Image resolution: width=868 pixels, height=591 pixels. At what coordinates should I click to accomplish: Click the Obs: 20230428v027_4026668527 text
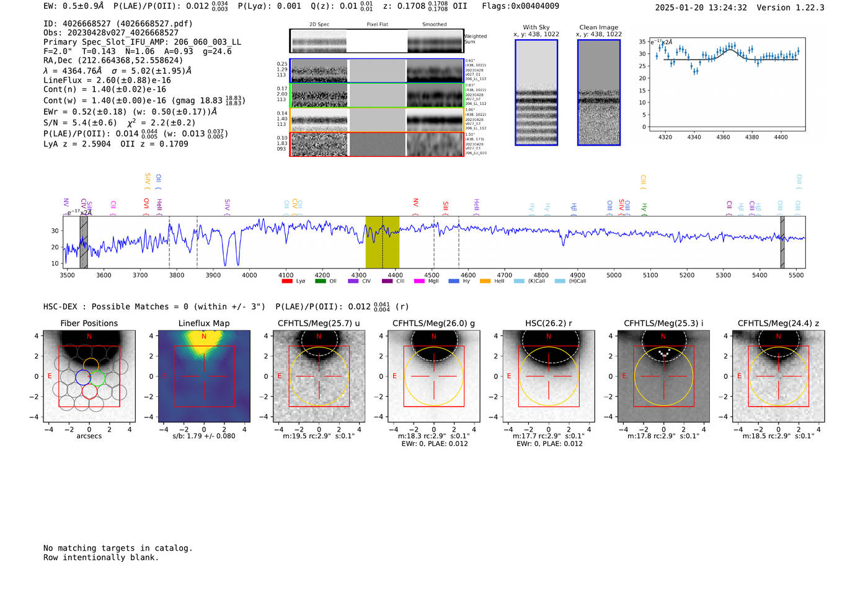pos(111,33)
